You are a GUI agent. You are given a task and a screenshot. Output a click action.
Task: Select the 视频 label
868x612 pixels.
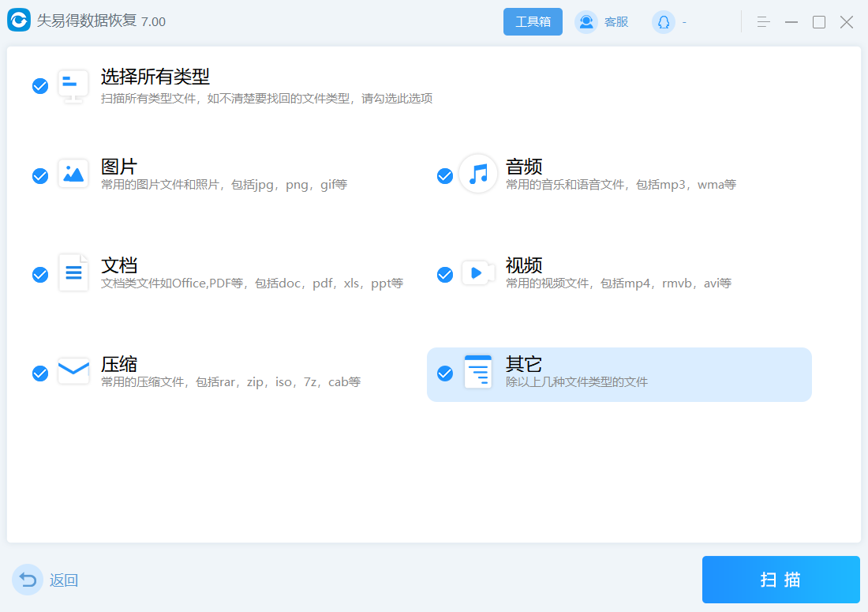(x=524, y=265)
